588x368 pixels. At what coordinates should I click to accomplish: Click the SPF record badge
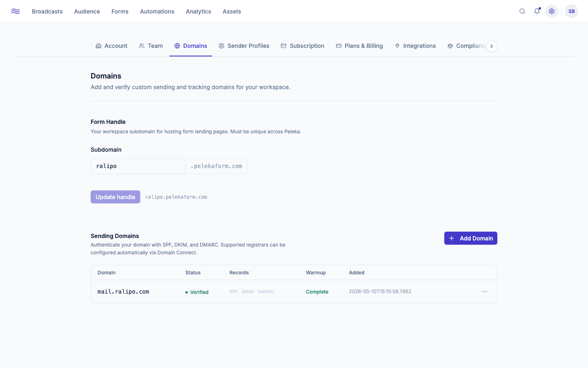pyautogui.click(x=234, y=292)
